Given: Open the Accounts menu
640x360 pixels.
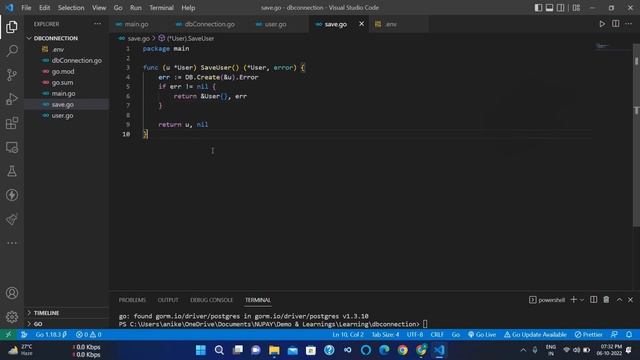Looking at the screenshot, I should click(12, 293).
